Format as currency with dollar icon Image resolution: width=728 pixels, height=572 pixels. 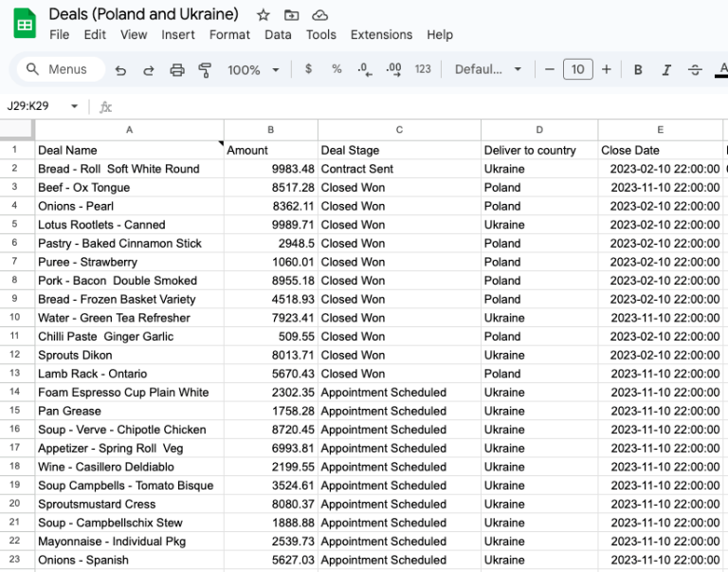click(x=308, y=69)
